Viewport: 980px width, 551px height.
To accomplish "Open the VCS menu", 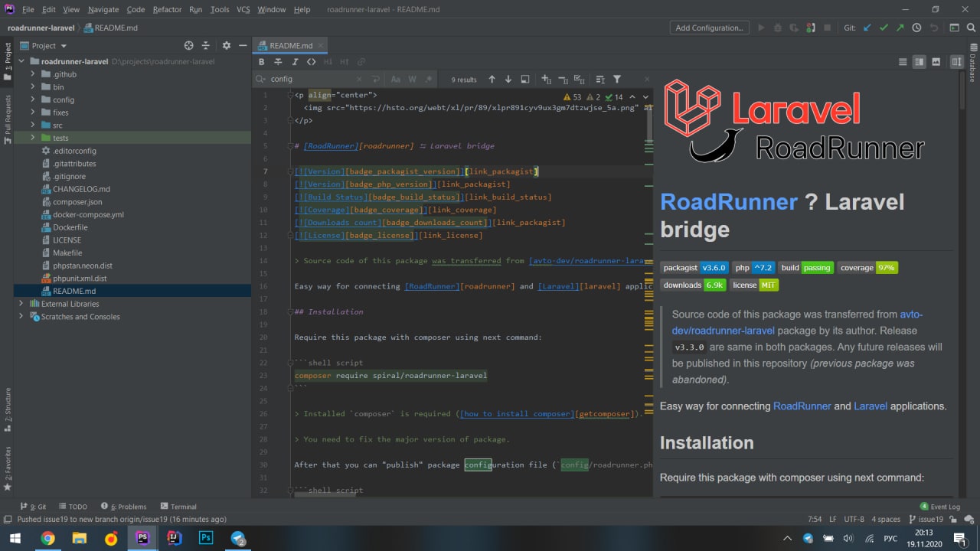I will coord(243,9).
